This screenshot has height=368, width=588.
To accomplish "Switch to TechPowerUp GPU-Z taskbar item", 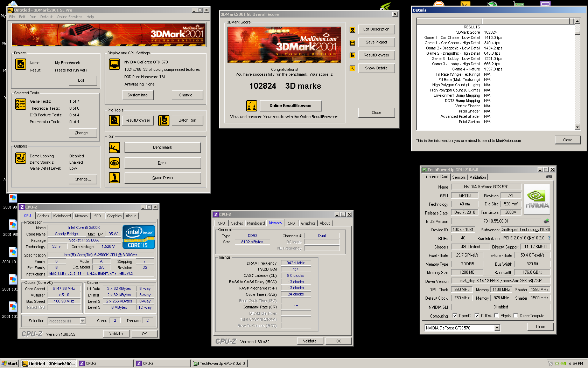I will (219, 363).
